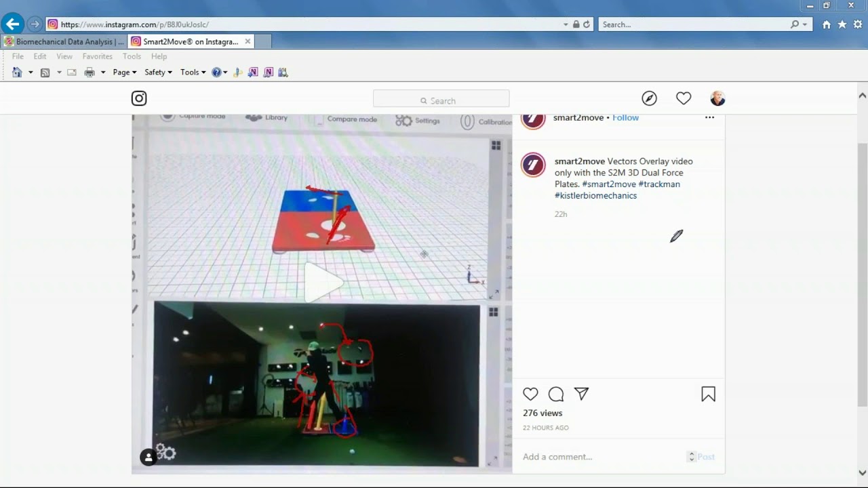
Task: Open the #smart2move hashtag link
Action: tap(609, 184)
